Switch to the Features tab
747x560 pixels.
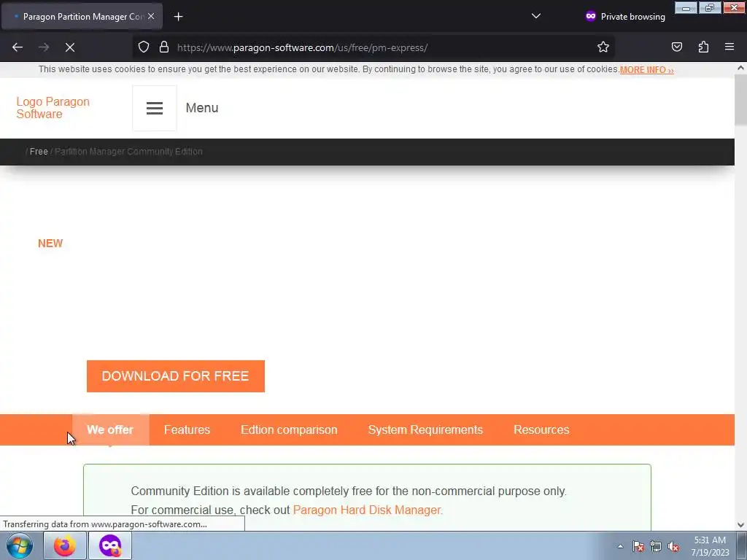click(x=187, y=429)
